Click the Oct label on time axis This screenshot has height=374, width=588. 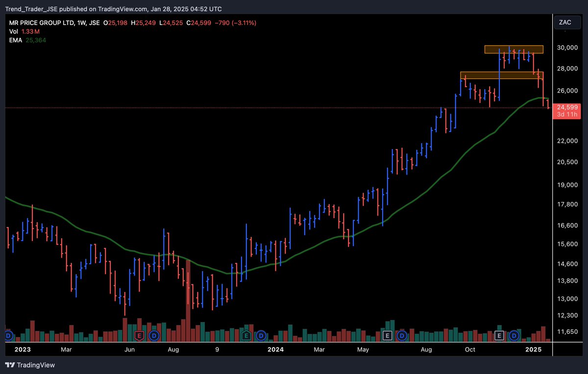pos(470,349)
